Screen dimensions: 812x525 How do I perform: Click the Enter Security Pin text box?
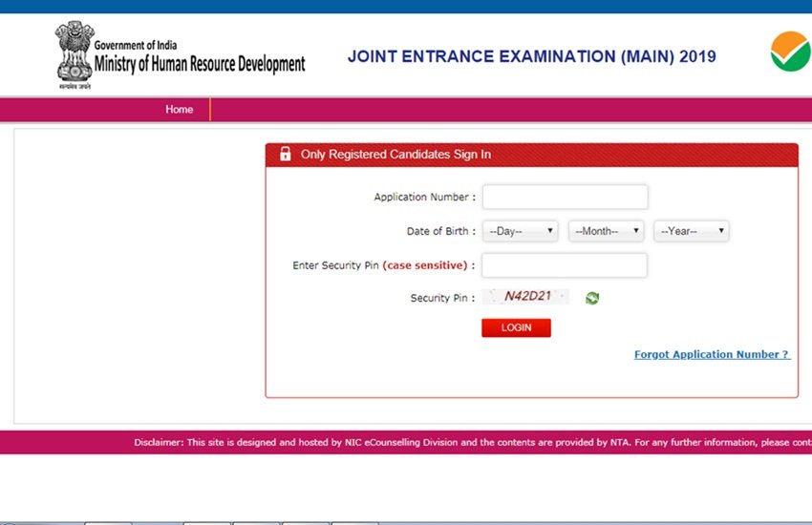(565, 265)
